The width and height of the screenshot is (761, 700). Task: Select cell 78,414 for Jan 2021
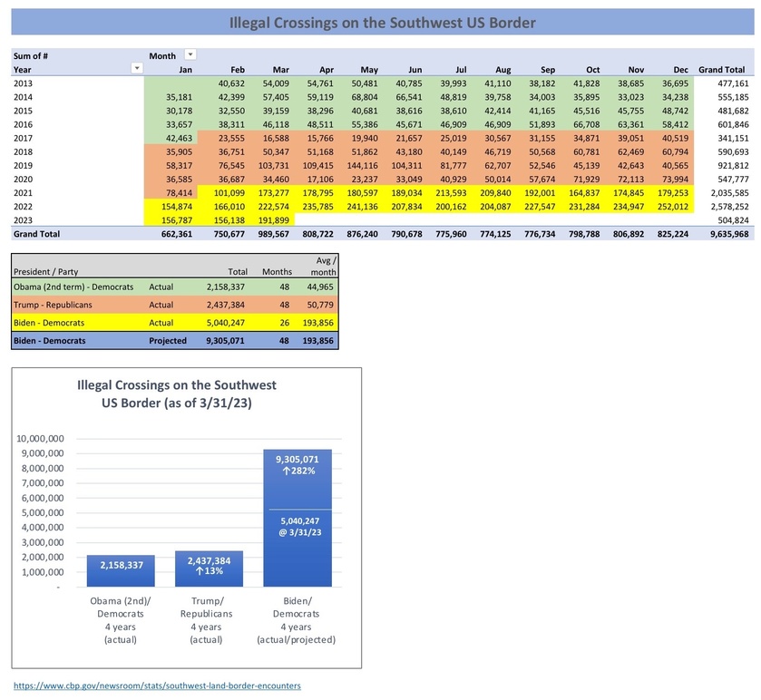[x=179, y=193]
